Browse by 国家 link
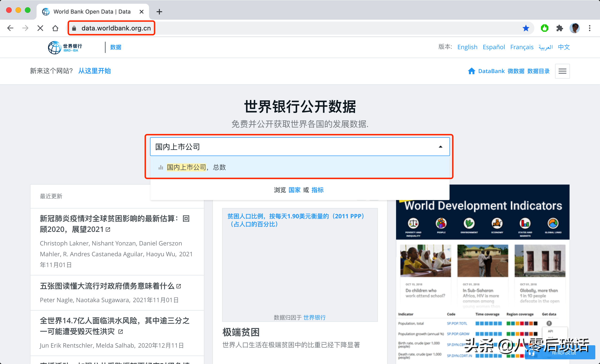The height and width of the screenshot is (364, 600). click(x=294, y=190)
